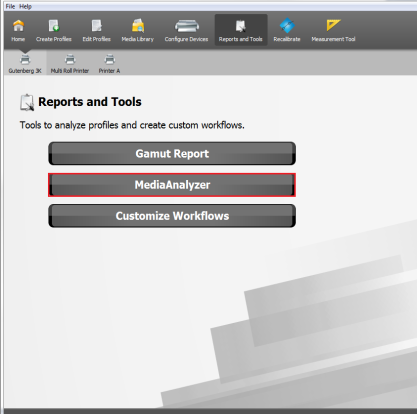Open the Measurement Tool

pos(333,30)
